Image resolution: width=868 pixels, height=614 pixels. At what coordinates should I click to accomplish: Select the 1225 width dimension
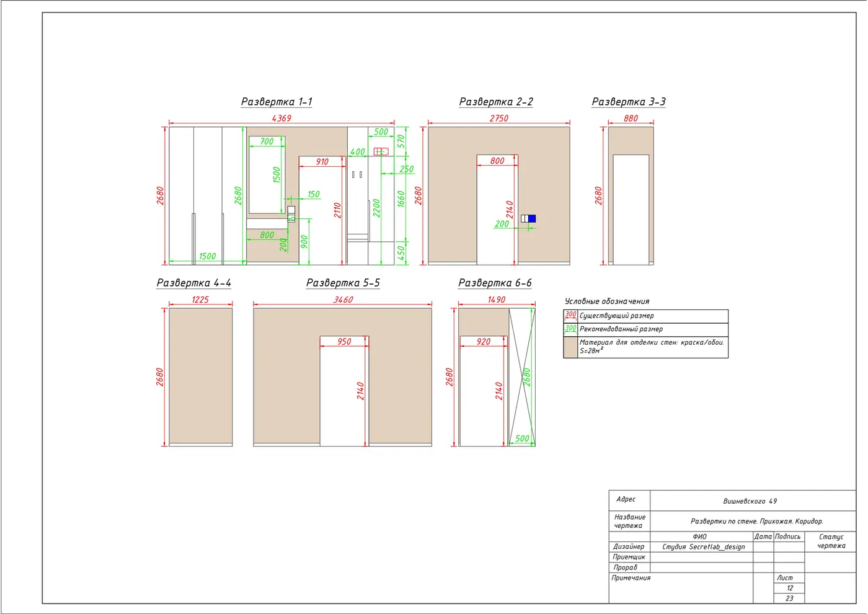click(x=200, y=300)
